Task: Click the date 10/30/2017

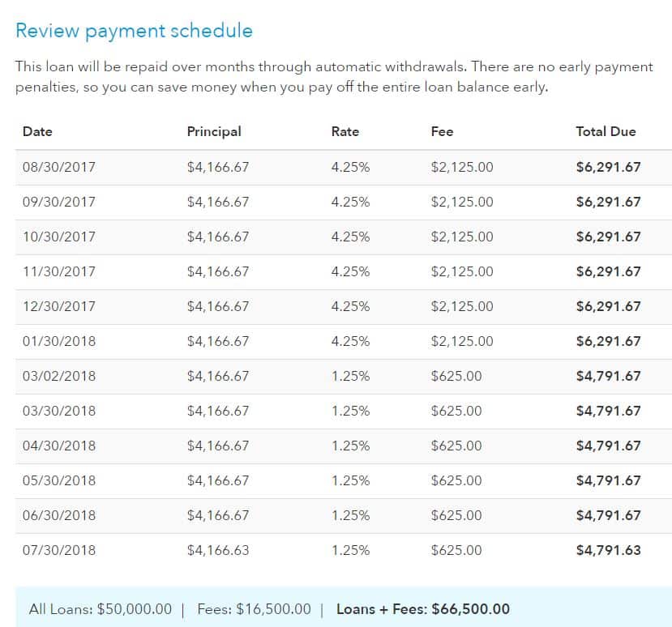Action: coord(59,237)
